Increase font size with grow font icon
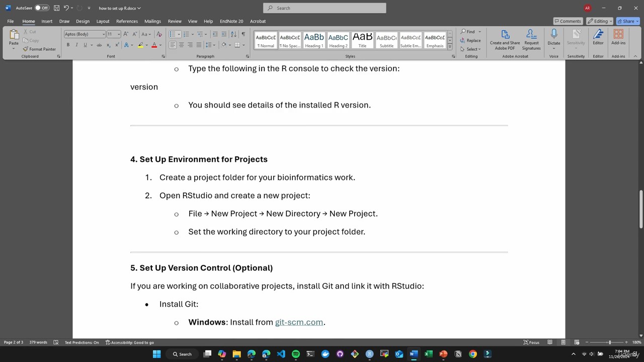 click(126, 34)
